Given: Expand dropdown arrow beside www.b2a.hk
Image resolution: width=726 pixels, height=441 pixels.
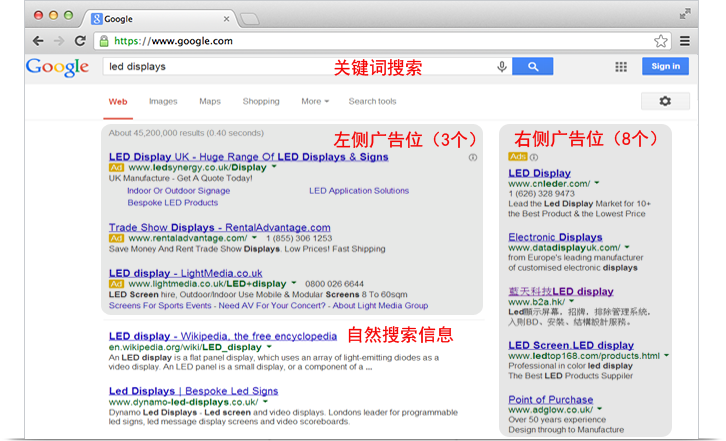Looking at the screenshot, I should (571, 301).
